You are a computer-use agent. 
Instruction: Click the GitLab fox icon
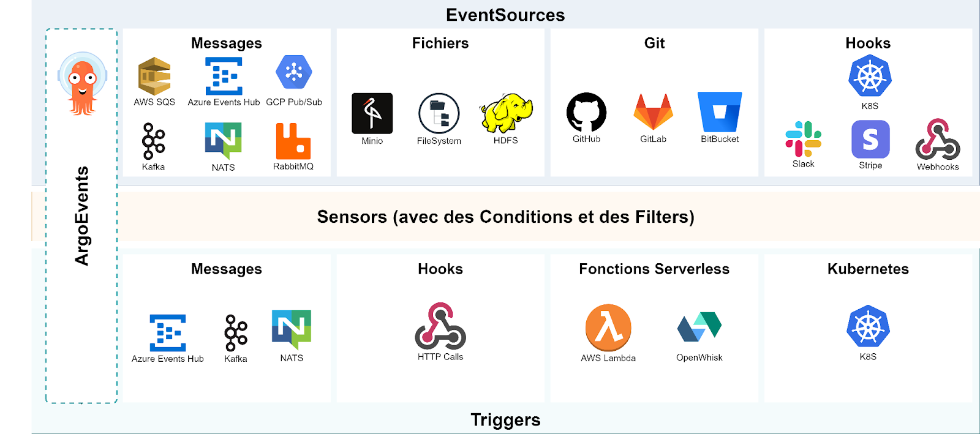[653, 112]
